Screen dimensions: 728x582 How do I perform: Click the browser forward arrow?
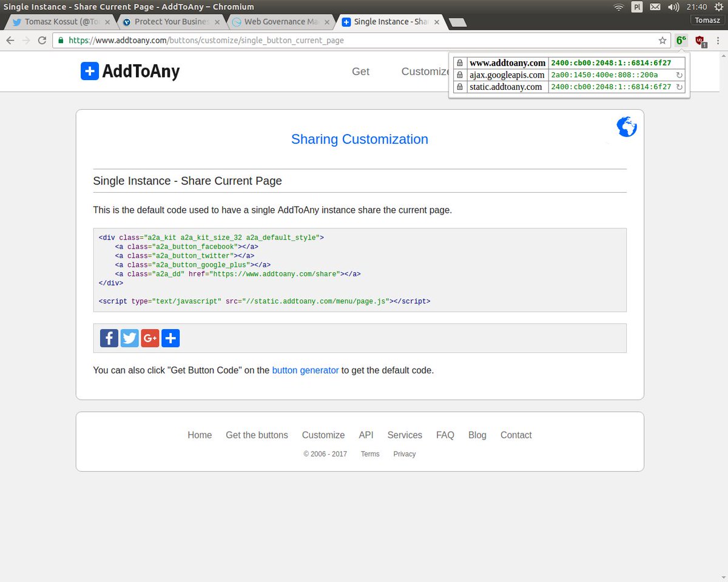[x=26, y=41]
